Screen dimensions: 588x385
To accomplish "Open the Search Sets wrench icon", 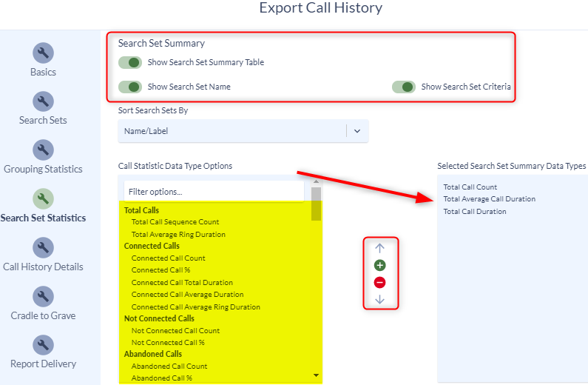I will [x=43, y=101].
